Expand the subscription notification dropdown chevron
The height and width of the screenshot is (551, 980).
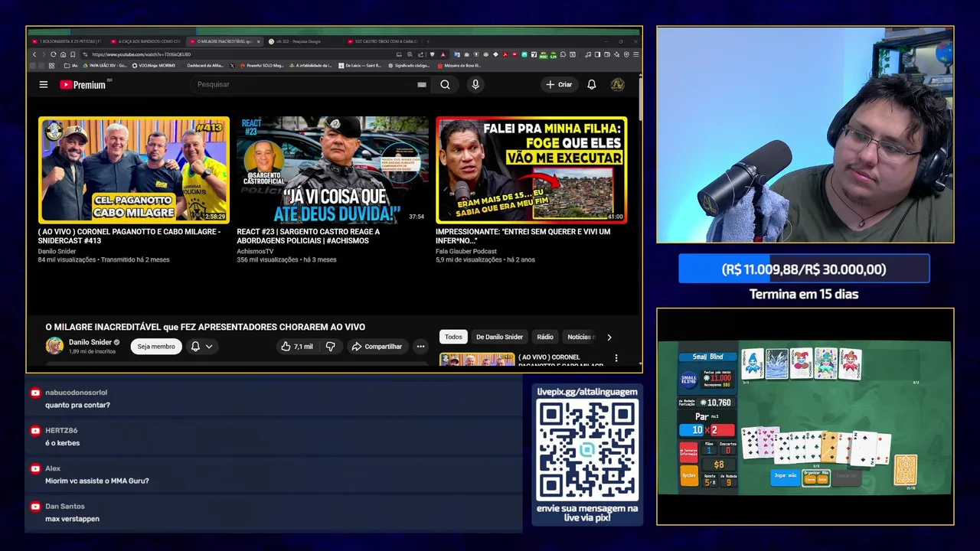coord(209,347)
